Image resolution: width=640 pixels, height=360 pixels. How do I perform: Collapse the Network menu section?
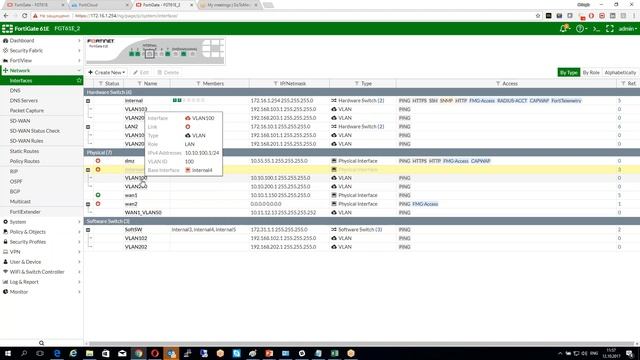pyautogui.click(x=79, y=70)
